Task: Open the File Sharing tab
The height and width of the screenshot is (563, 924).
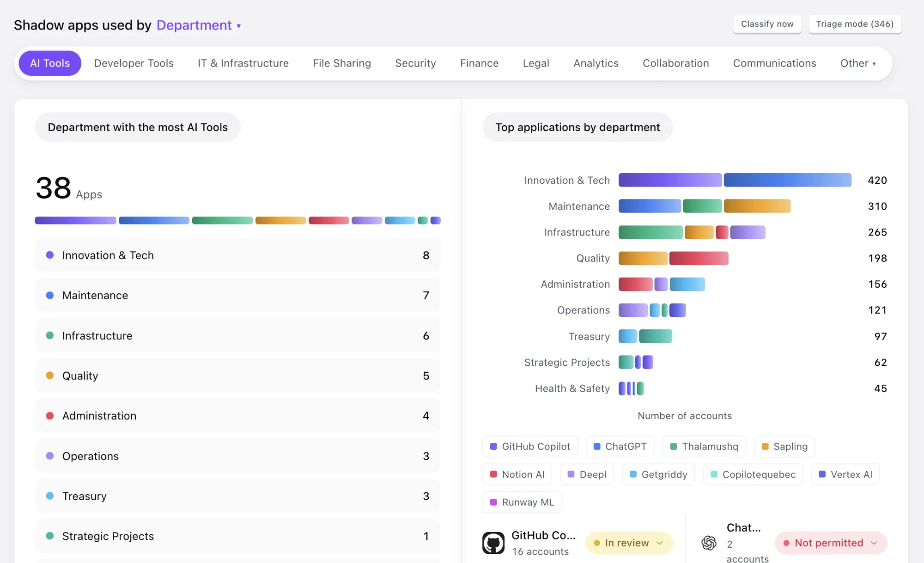Action: [x=342, y=63]
